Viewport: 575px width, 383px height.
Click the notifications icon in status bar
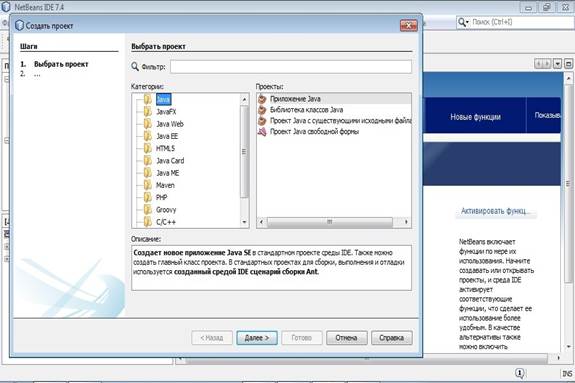[x=520, y=373]
